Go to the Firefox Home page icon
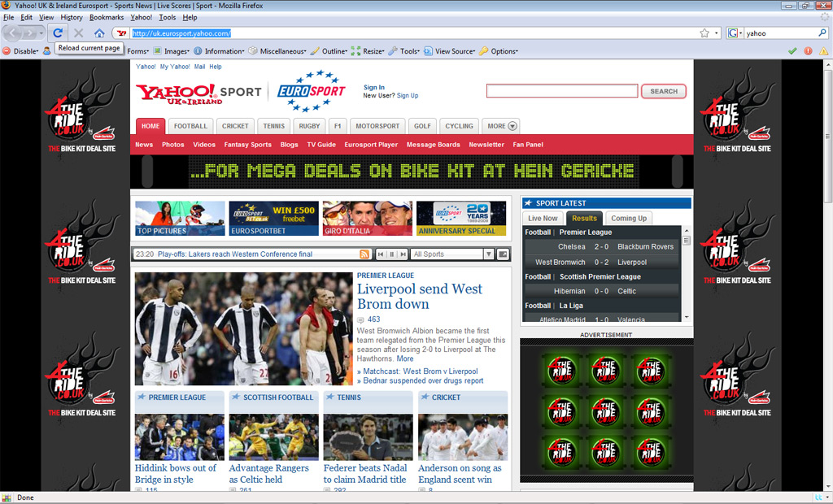The width and height of the screenshot is (833, 504). (99, 33)
